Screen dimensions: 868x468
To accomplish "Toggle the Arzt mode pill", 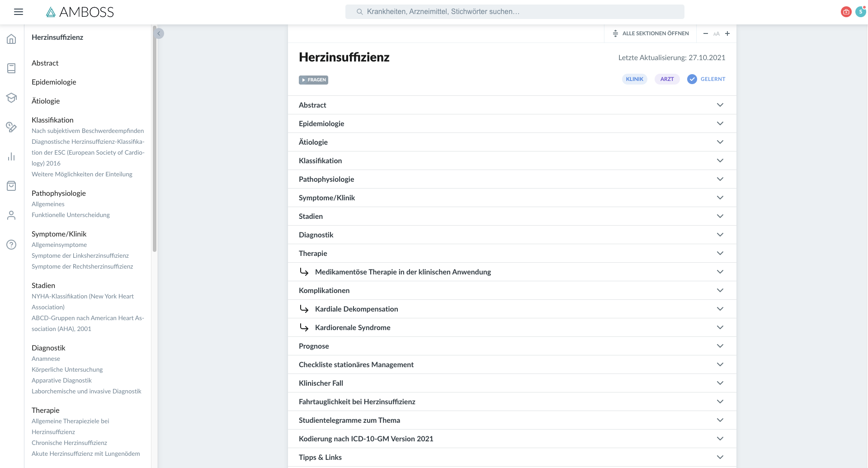I will (x=667, y=79).
